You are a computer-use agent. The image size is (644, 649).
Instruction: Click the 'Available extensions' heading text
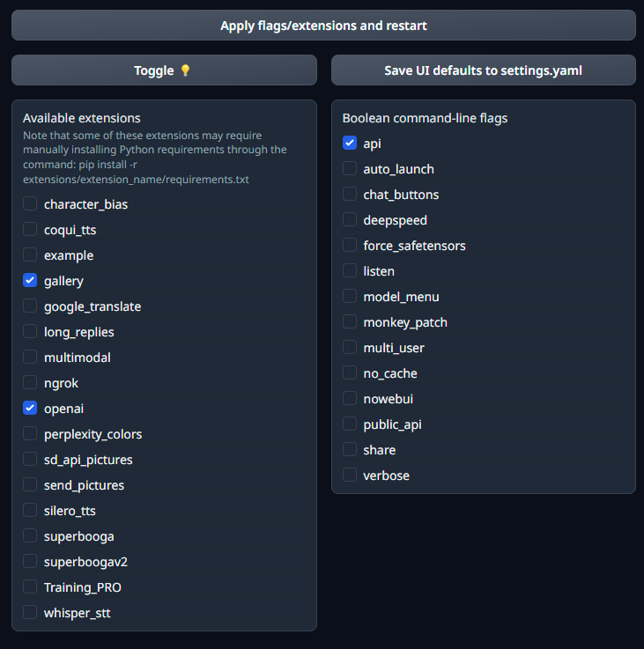point(82,118)
